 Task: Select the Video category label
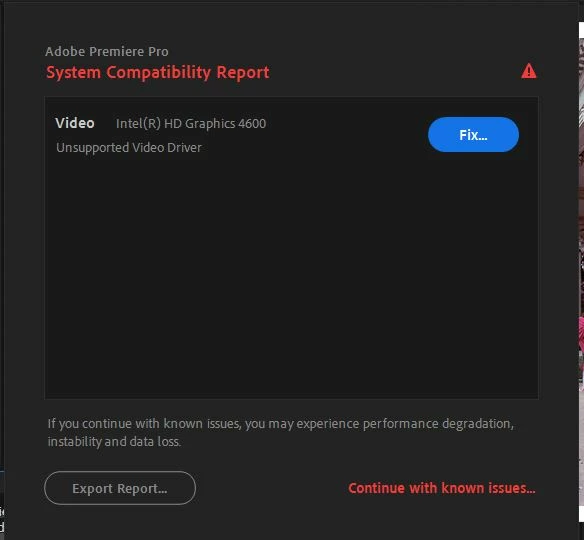pos(75,123)
